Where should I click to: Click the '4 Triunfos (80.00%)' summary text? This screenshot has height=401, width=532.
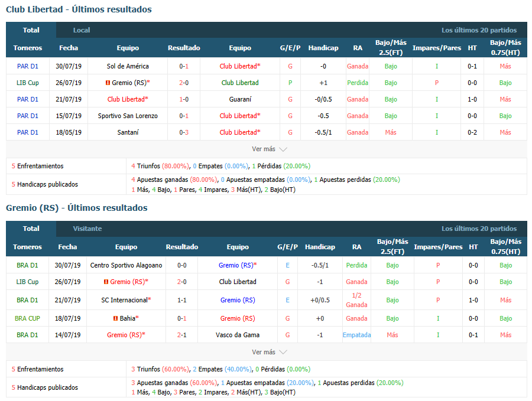pyautogui.click(x=160, y=166)
